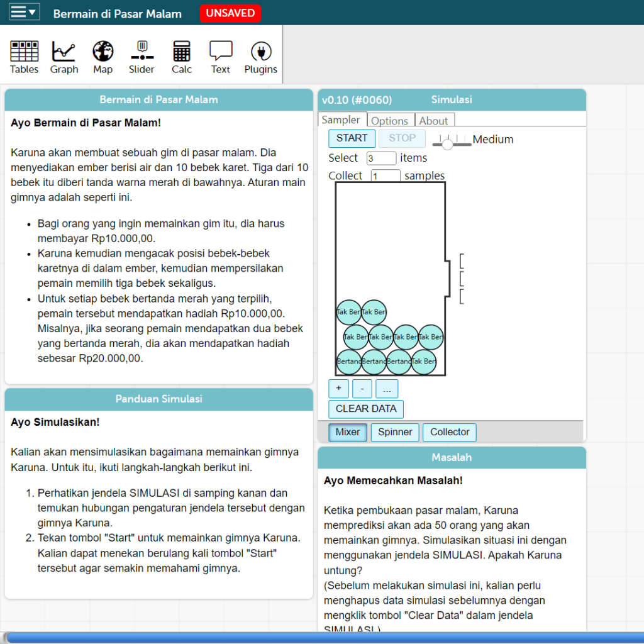Click the speed slider set to Medium
The image size is (644, 644).
tap(448, 144)
